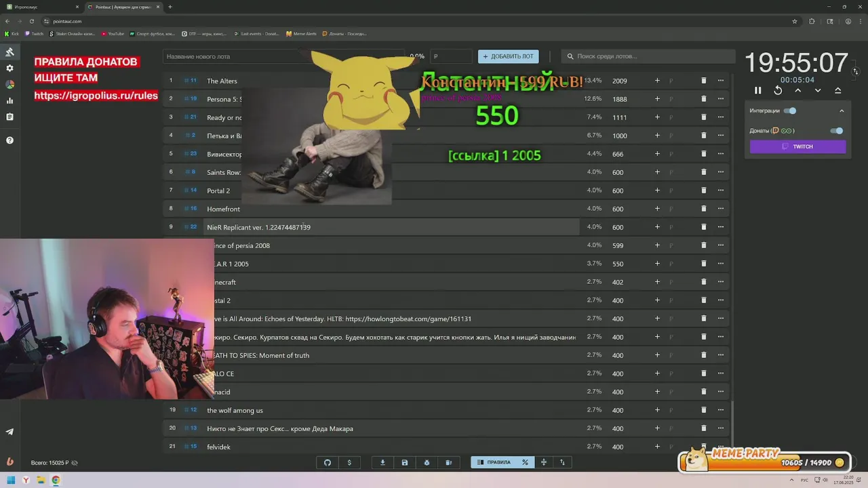This screenshot has height=488, width=868.
Task: Click the bug report icon in bottom toolbar
Action: click(427, 462)
